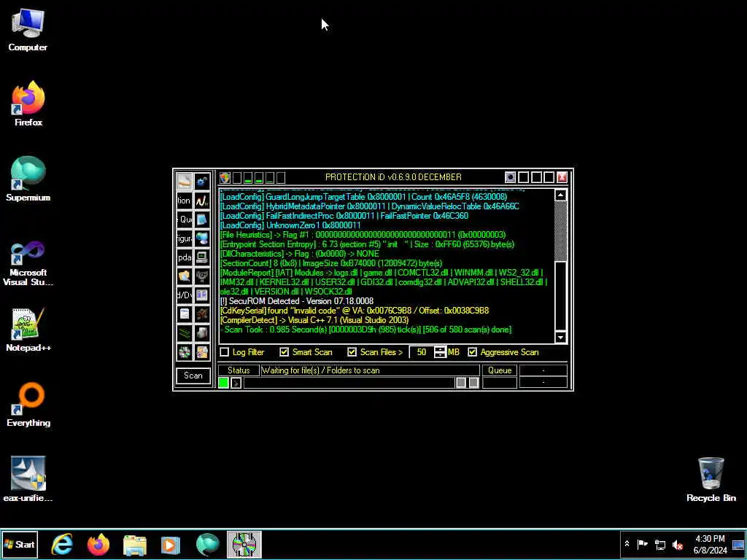Open Internet Explorer from taskbar

tap(62, 544)
